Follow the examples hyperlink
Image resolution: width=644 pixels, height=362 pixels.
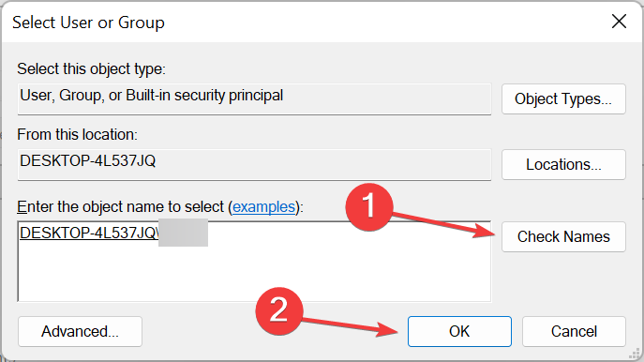coord(263,206)
